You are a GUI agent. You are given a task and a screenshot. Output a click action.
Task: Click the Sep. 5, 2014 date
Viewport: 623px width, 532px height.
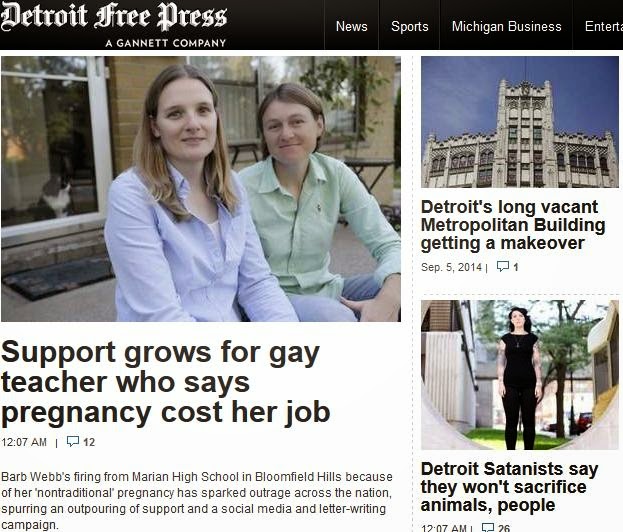pyautogui.click(x=451, y=267)
